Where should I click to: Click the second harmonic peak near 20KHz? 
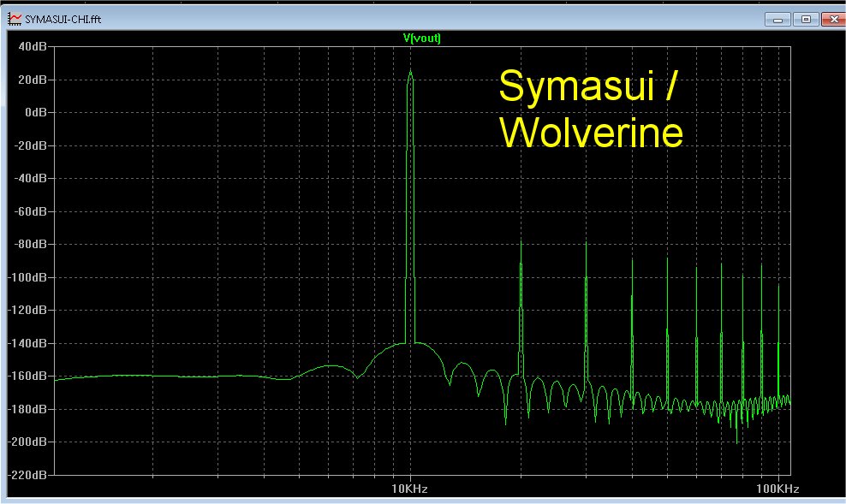tap(521, 244)
